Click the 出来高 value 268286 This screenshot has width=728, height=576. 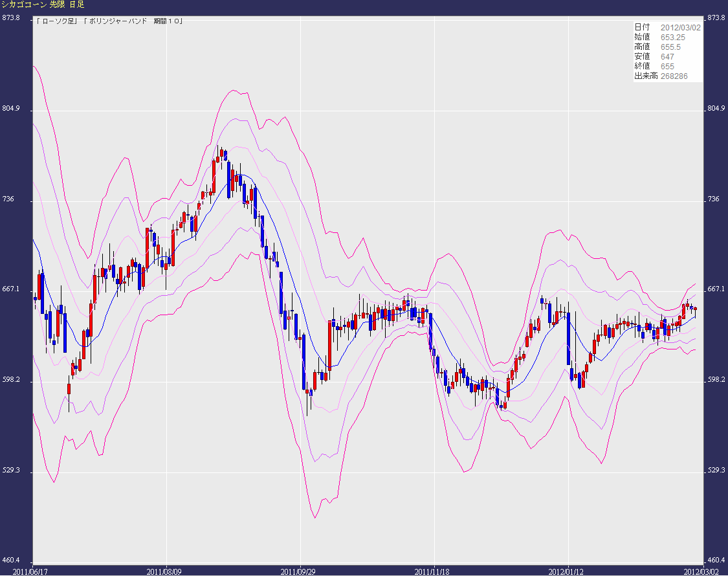tap(674, 76)
